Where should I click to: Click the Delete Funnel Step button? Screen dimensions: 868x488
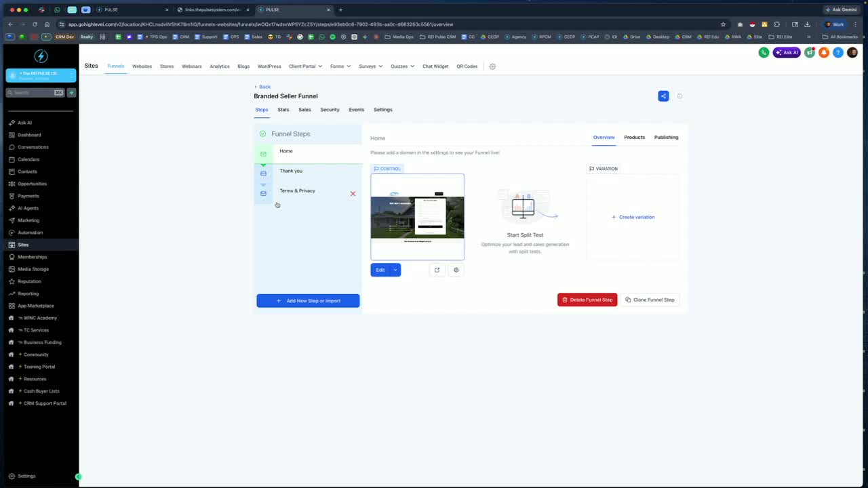587,300
